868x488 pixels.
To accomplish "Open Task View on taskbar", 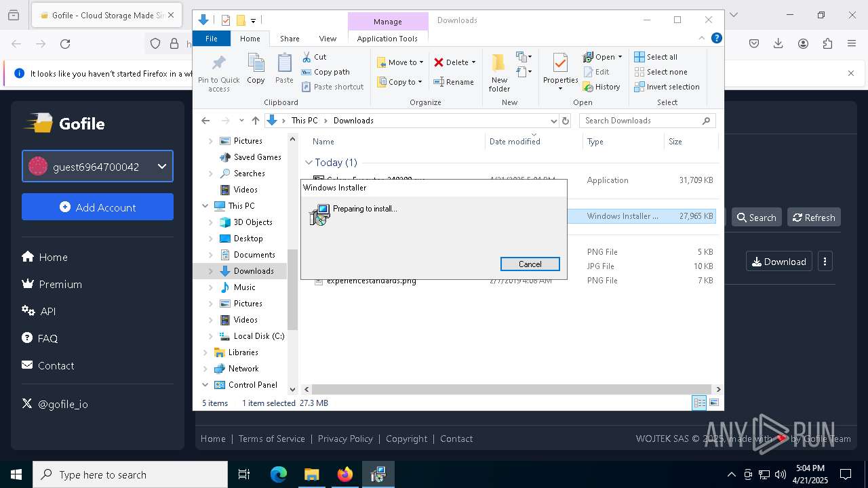I will point(244,474).
